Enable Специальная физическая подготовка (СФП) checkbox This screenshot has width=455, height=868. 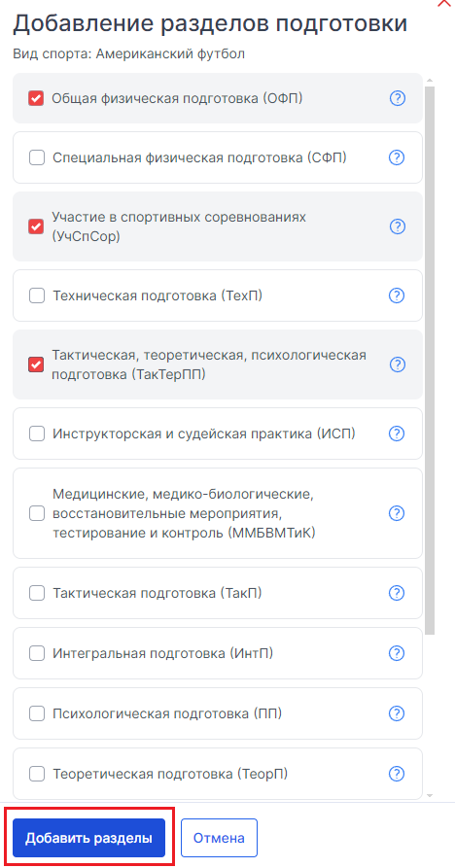point(37,158)
